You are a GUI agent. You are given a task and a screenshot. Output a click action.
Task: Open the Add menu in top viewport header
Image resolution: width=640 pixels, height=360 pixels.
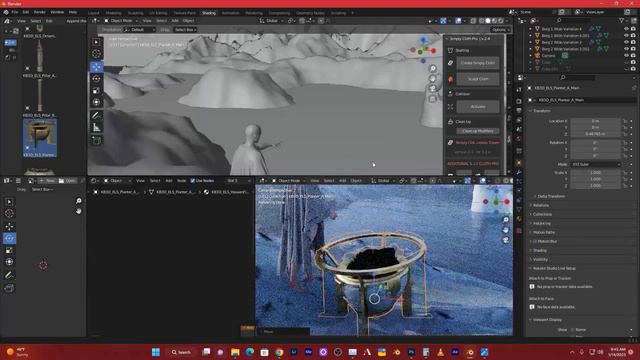[175, 20]
